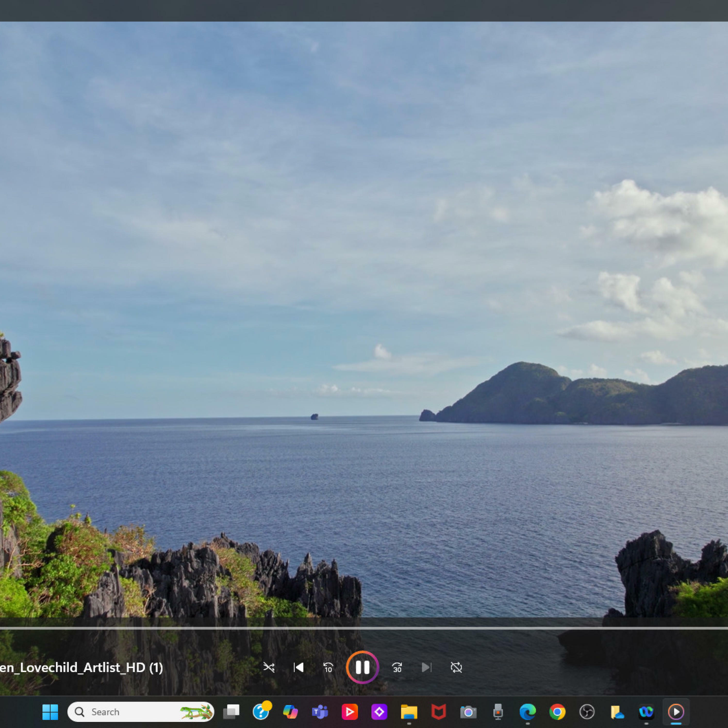Open Google Chrome from taskbar

(557, 712)
